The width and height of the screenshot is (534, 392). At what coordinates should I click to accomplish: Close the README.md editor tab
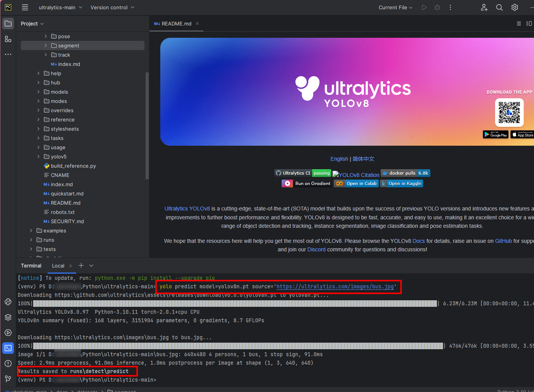197,24
